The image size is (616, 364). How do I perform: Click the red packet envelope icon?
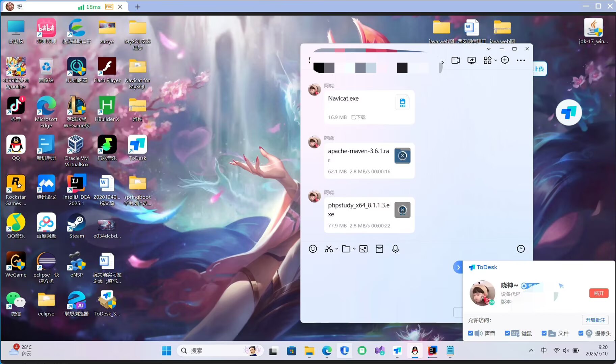click(x=379, y=249)
